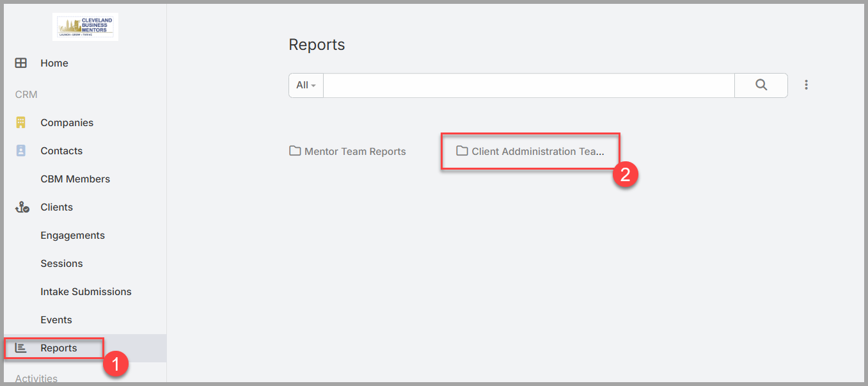Image resolution: width=868 pixels, height=386 pixels.
Task: Open the Contacts sidebar link
Action: pyautogui.click(x=61, y=150)
